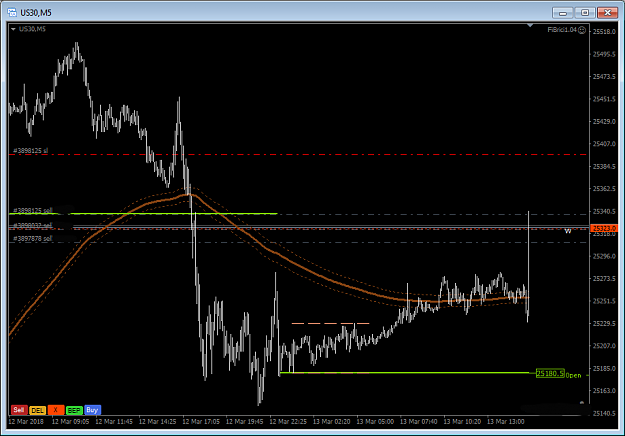
Task: Click the 25473.5 price scale label
Action: [604, 76]
